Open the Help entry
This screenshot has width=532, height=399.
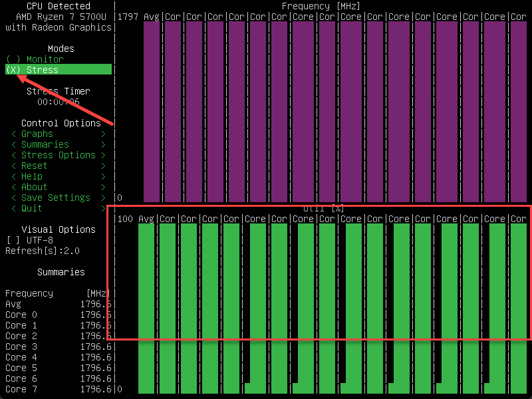pyautogui.click(x=59, y=176)
